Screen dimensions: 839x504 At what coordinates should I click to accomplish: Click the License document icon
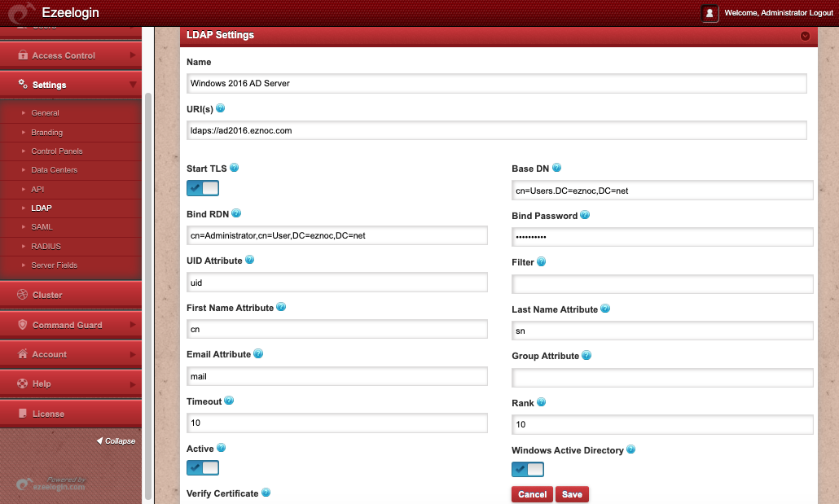click(x=23, y=413)
